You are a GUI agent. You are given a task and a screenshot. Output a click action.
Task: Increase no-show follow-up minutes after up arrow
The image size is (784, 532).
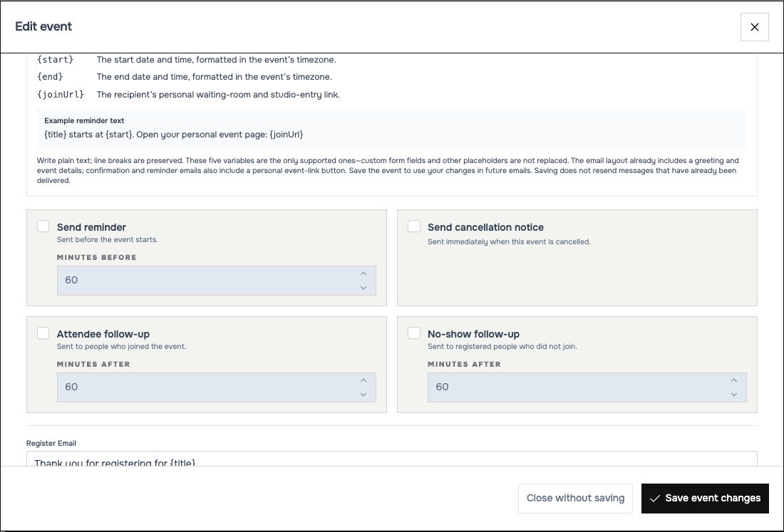734,380
